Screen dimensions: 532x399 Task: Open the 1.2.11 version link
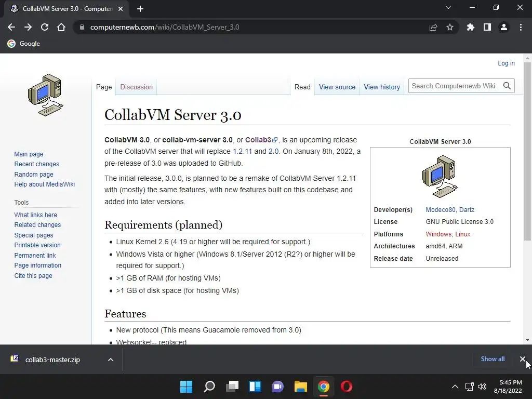coord(242,151)
